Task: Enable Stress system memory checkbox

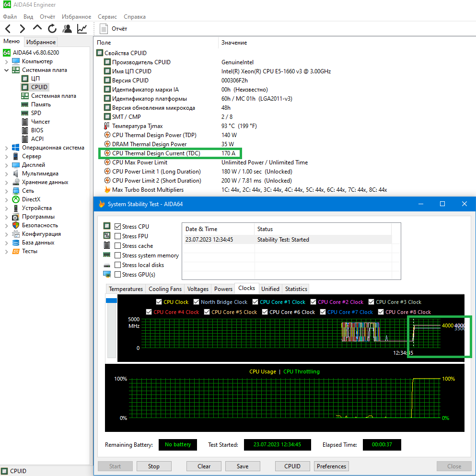Action: (x=118, y=255)
